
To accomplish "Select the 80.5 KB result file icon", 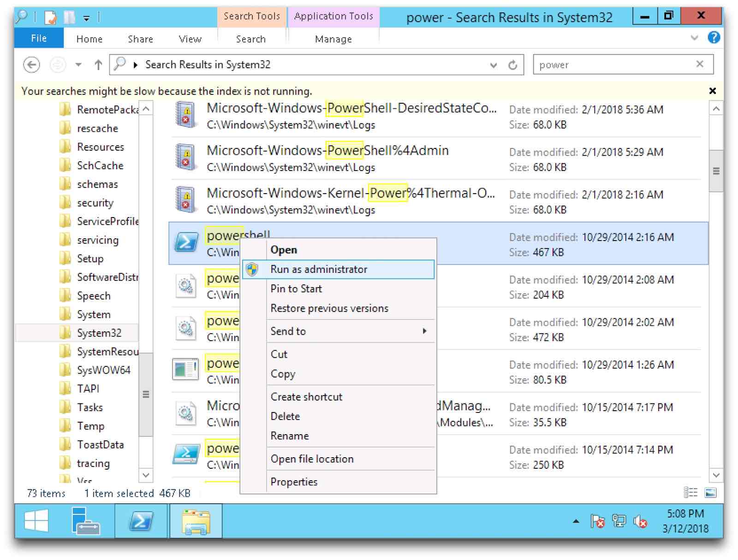I will click(185, 370).
